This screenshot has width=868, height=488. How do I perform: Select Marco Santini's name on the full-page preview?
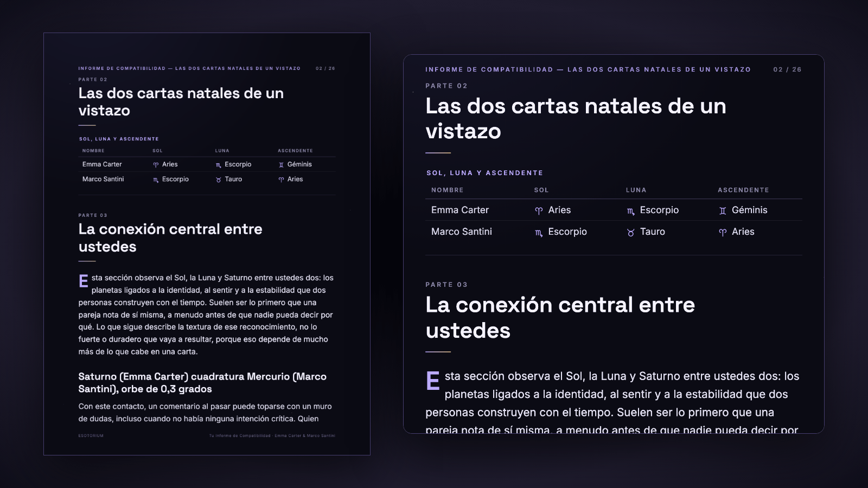(103, 179)
